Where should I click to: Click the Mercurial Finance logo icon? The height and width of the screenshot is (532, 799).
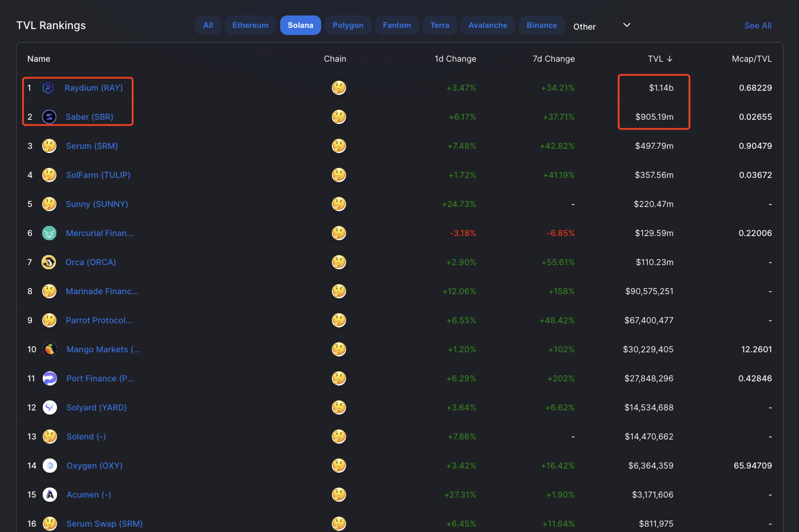(49, 233)
